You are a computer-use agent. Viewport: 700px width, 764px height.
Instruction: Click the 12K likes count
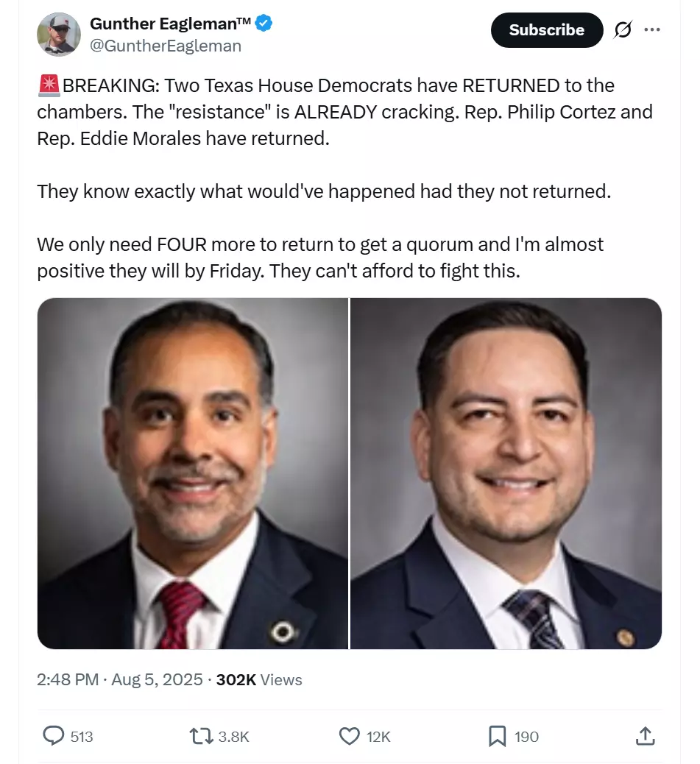pyautogui.click(x=378, y=736)
